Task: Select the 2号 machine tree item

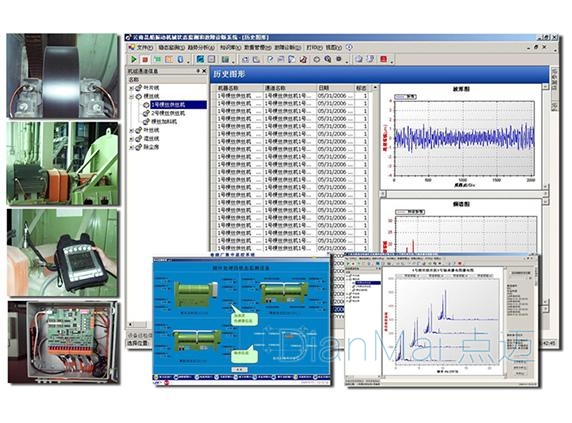Action: coord(168,113)
